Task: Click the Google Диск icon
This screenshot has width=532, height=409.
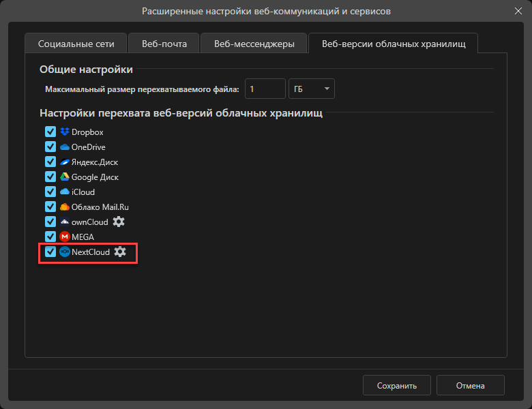Action: coord(65,177)
